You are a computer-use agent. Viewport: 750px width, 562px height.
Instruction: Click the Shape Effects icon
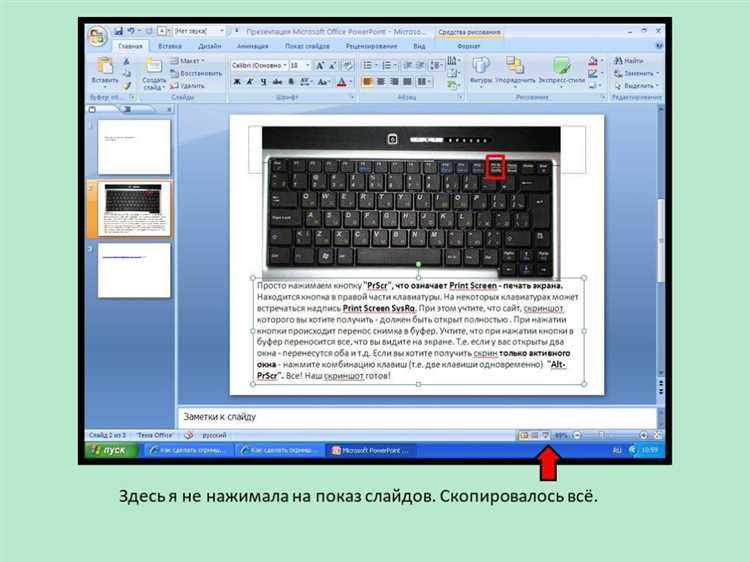pyautogui.click(x=593, y=86)
